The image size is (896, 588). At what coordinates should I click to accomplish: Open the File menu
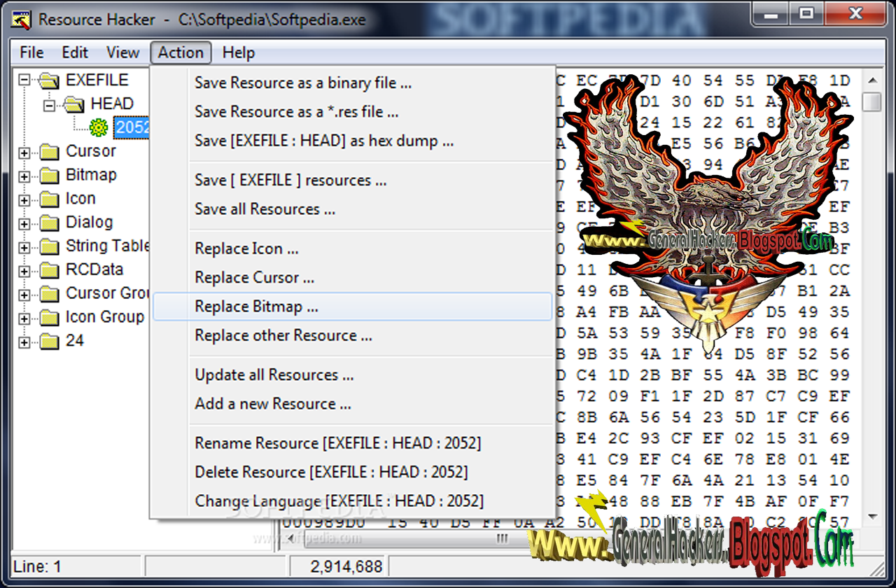click(31, 52)
